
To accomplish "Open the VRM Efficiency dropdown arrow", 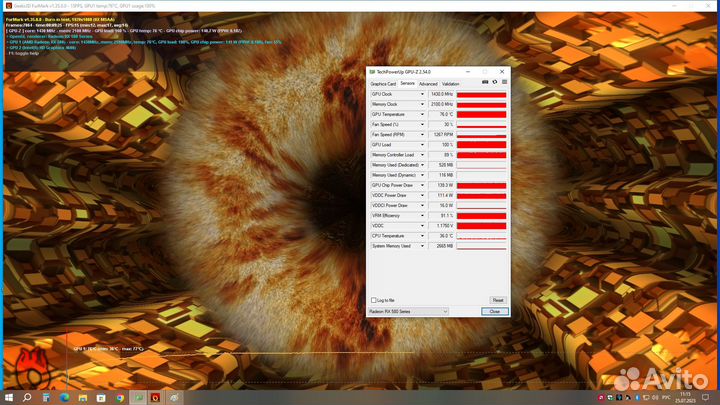I will pos(422,215).
